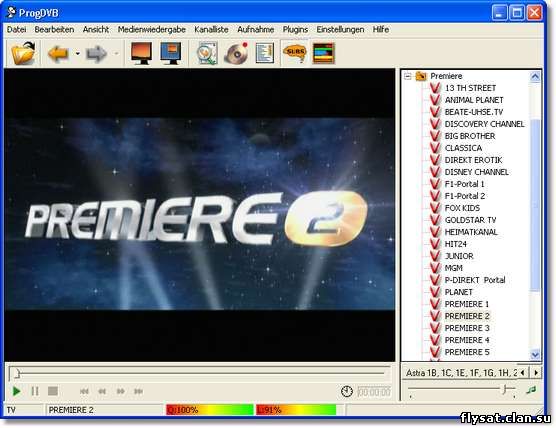556x428 pixels.
Task: Open the Aufnahme menu
Action: pos(256,29)
